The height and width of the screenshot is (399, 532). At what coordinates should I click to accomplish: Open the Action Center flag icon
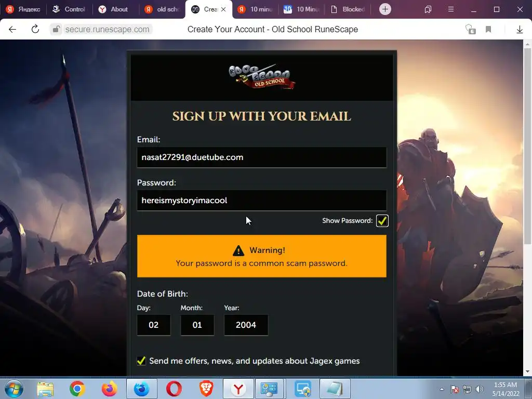coord(454,389)
